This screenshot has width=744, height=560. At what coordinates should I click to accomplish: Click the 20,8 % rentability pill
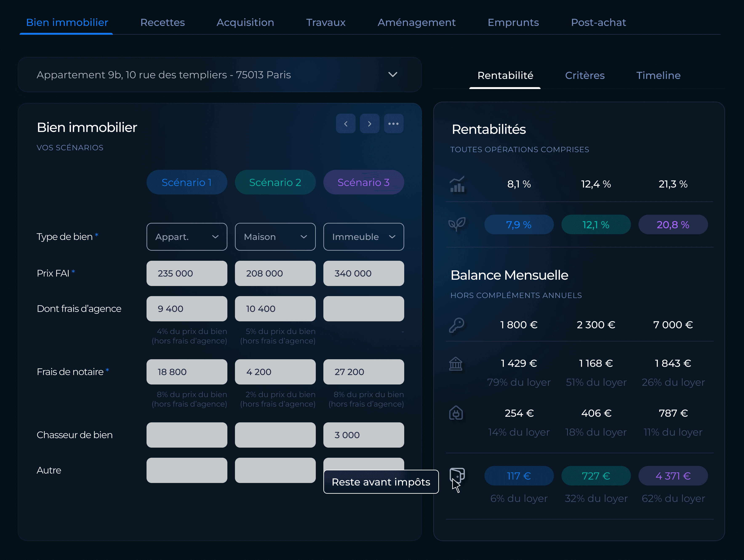673,224
